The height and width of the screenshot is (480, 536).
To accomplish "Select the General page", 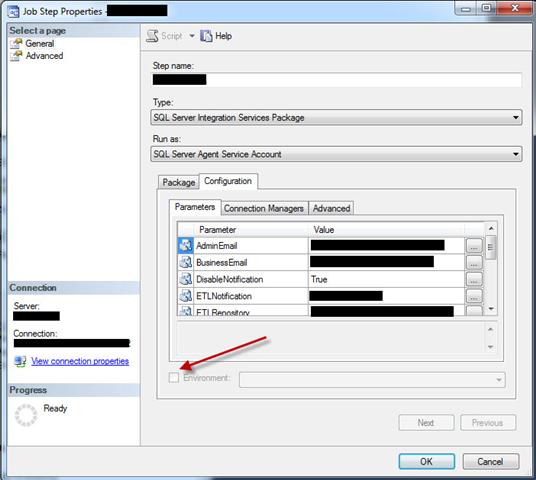I will [40, 44].
